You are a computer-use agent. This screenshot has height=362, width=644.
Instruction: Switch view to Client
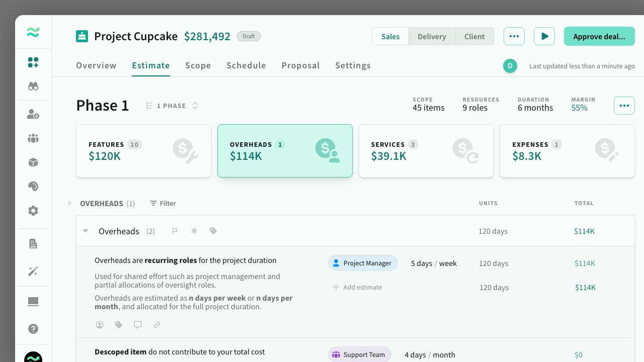click(474, 37)
